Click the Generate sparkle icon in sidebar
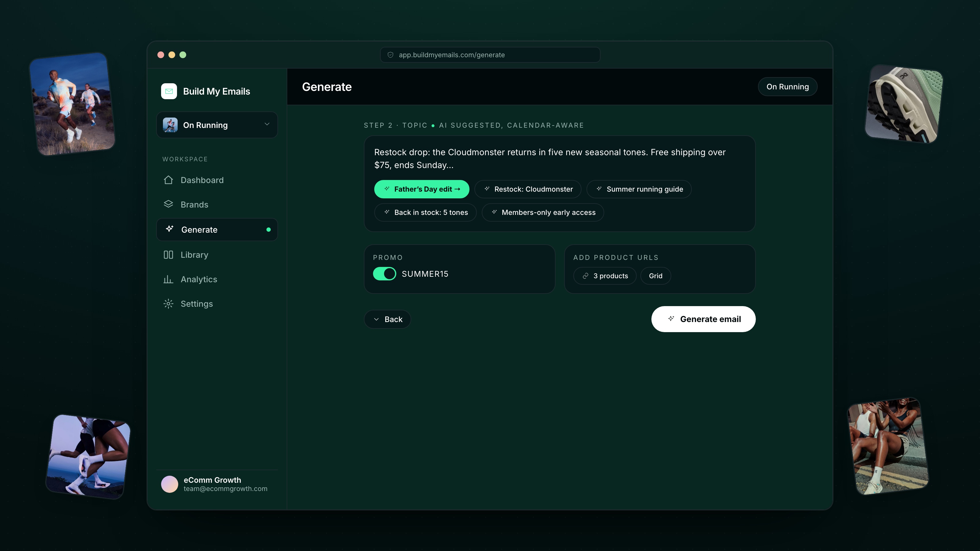The height and width of the screenshot is (551, 980). tap(170, 229)
